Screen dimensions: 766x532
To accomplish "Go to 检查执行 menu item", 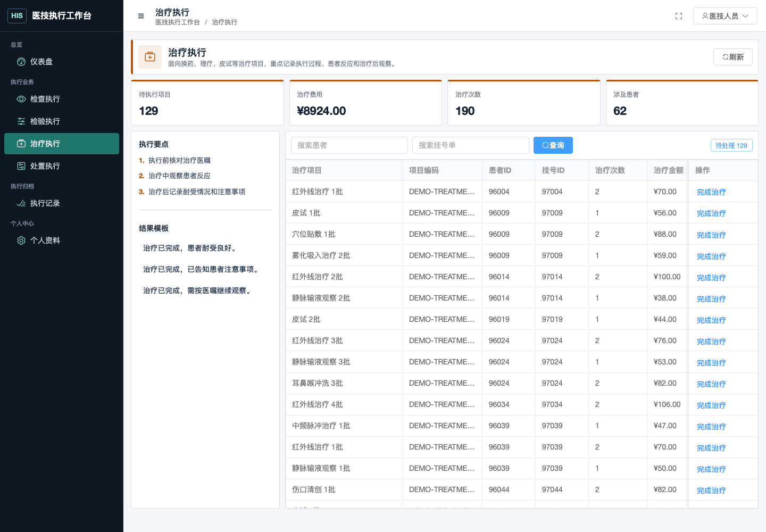I will tap(62, 99).
